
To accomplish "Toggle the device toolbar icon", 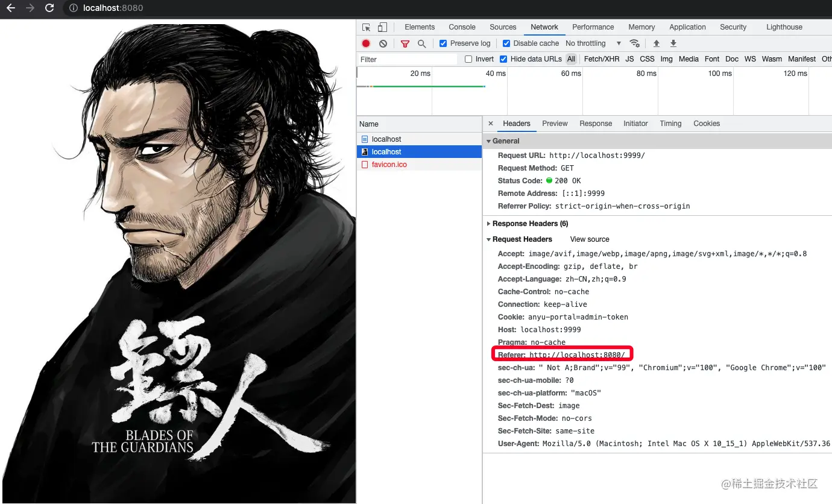I will [x=382, y=27].
